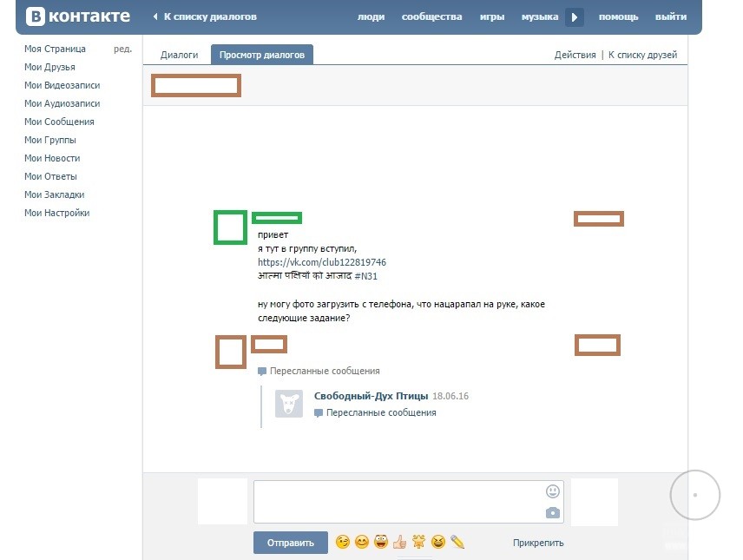Open the Свободный-Дух Птицы avatar thumbnail

pos(287,403)
